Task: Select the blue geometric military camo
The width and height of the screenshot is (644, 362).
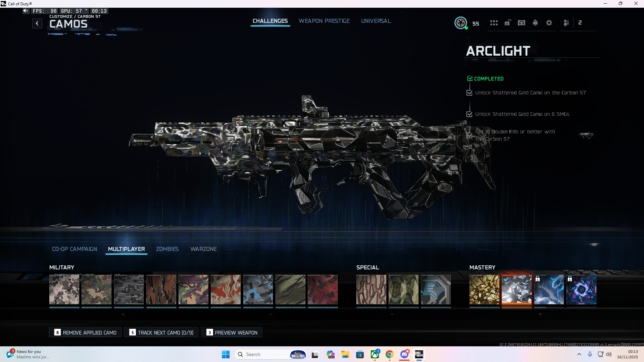Action: click(258, 290)
